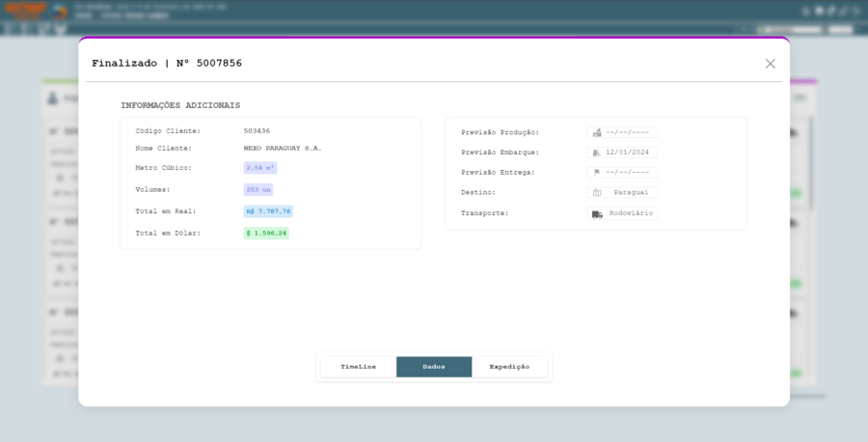Click the empty Previsão Entrega date field

point(628,173)
